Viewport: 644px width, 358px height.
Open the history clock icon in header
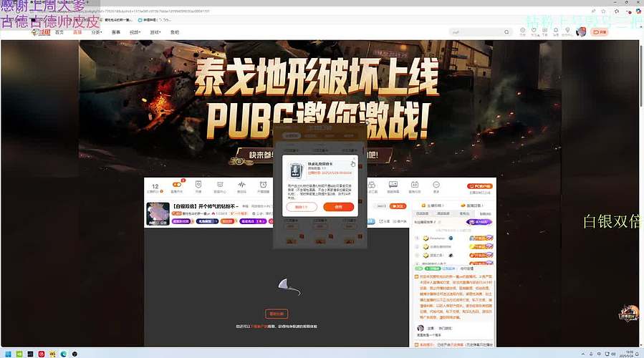522,31
